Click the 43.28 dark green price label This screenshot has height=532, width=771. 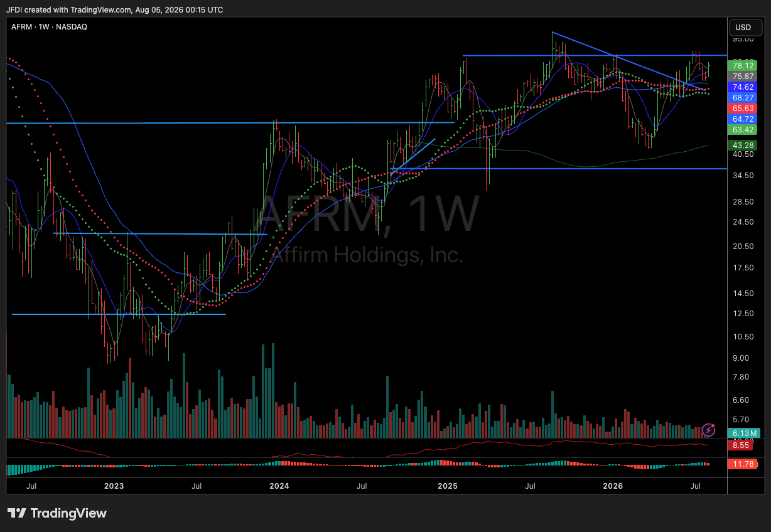[x=743, y=145]
